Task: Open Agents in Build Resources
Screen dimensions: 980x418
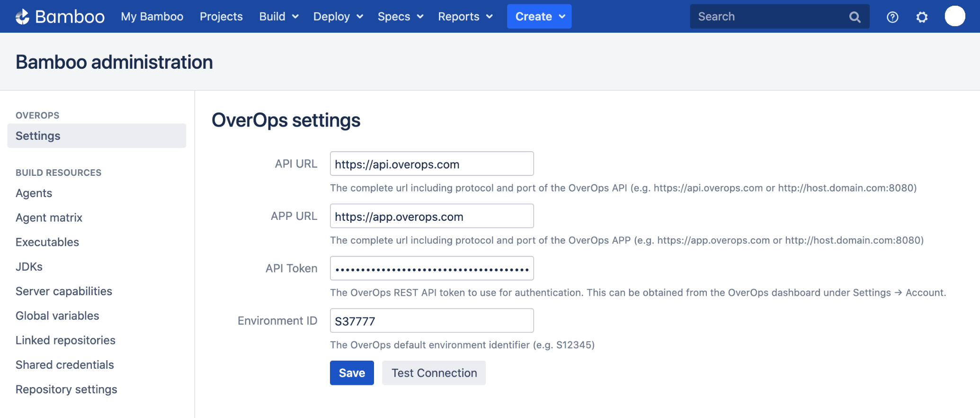Action: [x=34, y=193]
